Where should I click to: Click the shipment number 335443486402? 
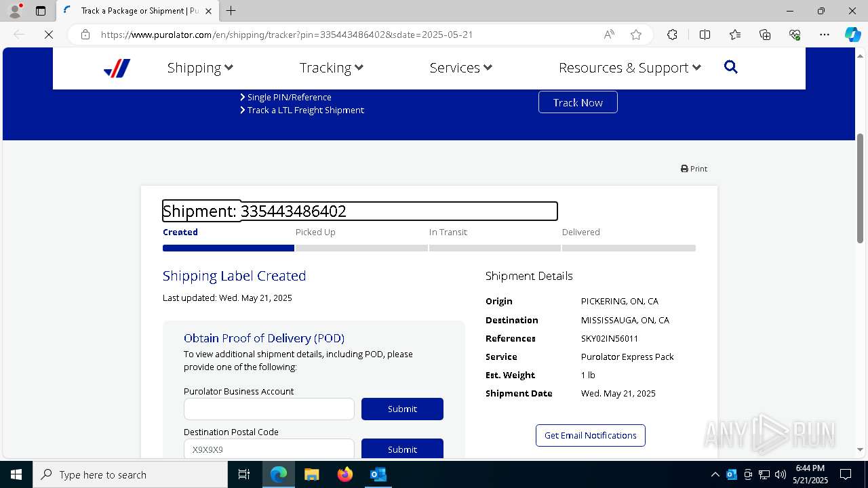(x=294, y=211)
